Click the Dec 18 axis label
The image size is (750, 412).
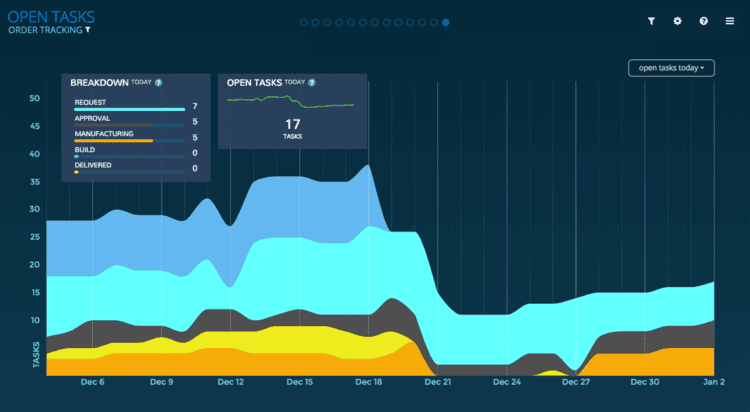pyautogui.click(x=369, y=382)
